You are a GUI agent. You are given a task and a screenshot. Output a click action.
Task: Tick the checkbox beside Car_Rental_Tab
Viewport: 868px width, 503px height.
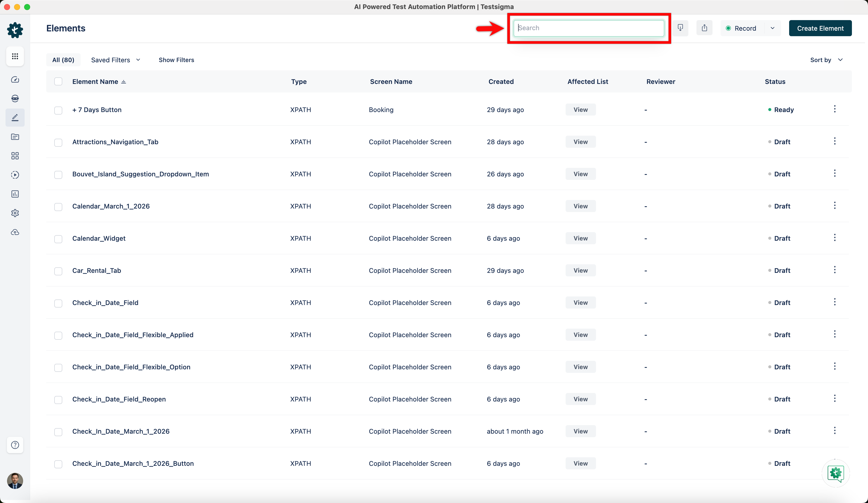(x=59, y=271)
